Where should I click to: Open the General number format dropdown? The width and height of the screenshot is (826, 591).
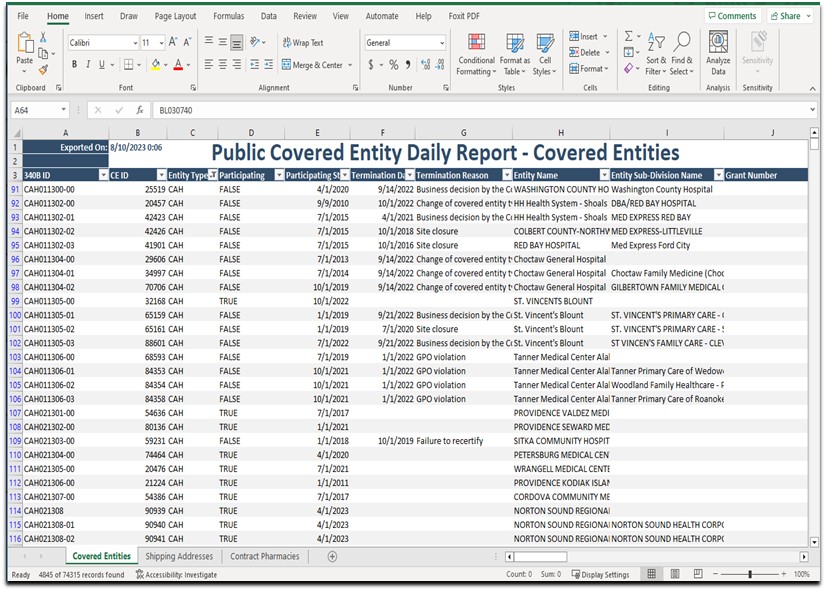click(441, 43)
